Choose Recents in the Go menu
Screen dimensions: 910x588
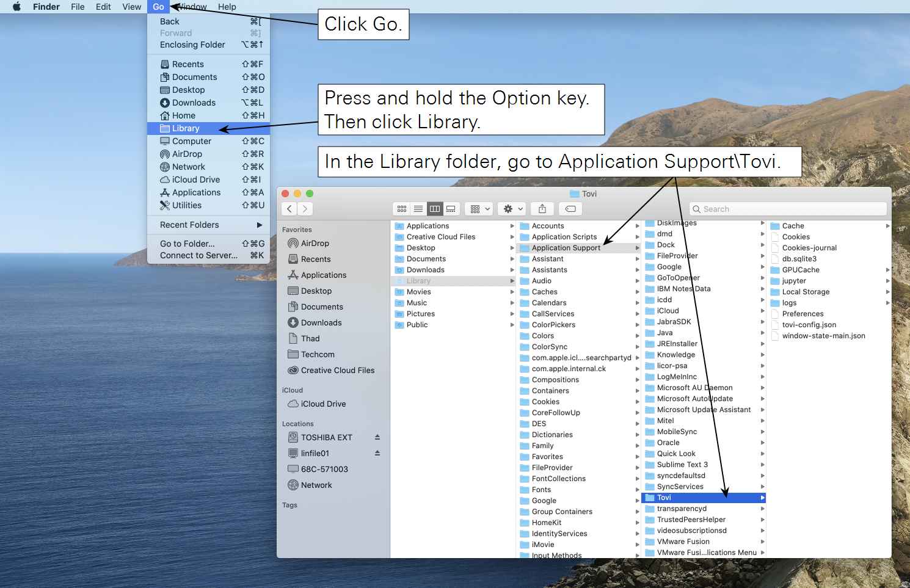208,64
